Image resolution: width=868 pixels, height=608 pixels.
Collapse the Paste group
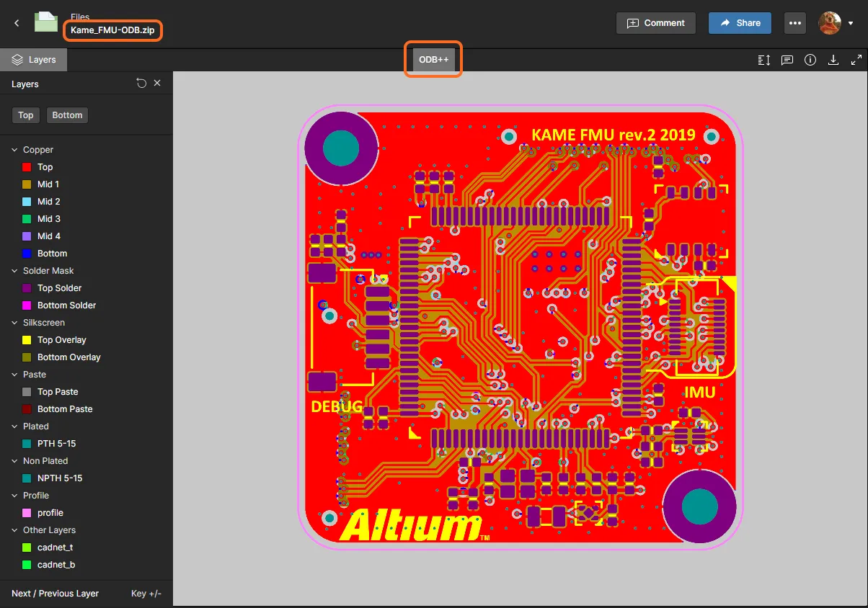pyautogui.click(x=14, y=375)
